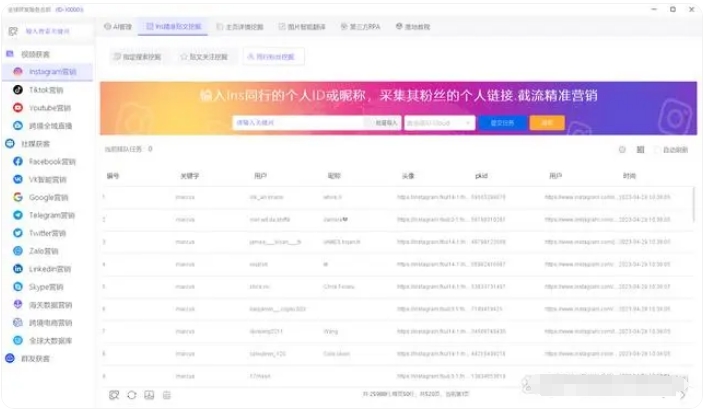Screen dimensions: 703x409
Task: Select Linkedin marketing in the sidebar
Action: point(50,269)
